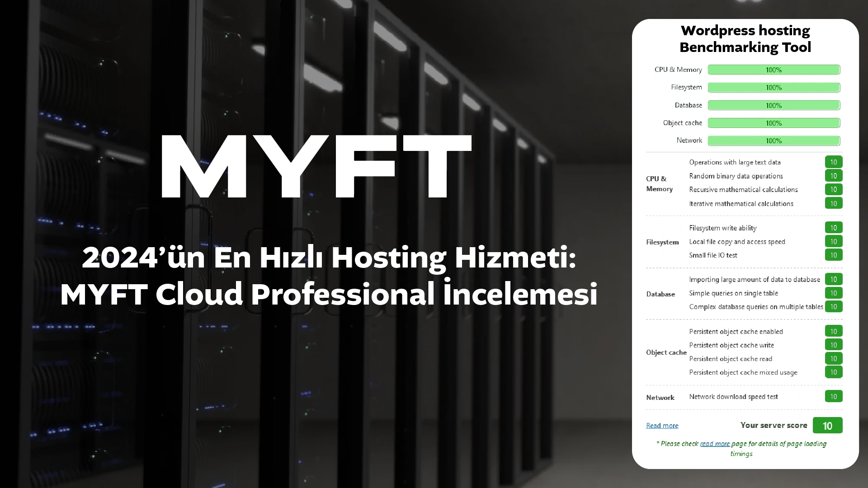This screenshot has height=488, width=868.
Task: Click the server score badge showing 10
Action: (827, 426)
